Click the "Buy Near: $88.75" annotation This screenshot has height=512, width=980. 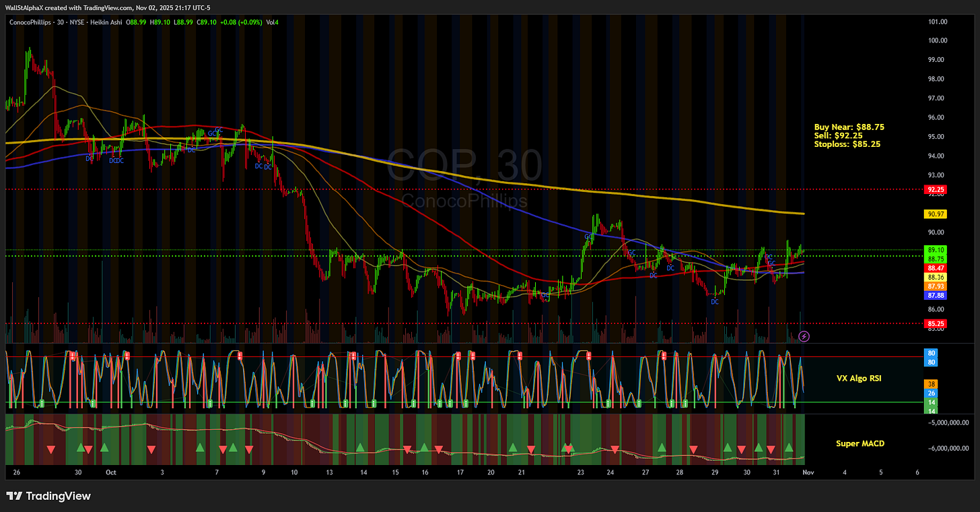[849, 127]
